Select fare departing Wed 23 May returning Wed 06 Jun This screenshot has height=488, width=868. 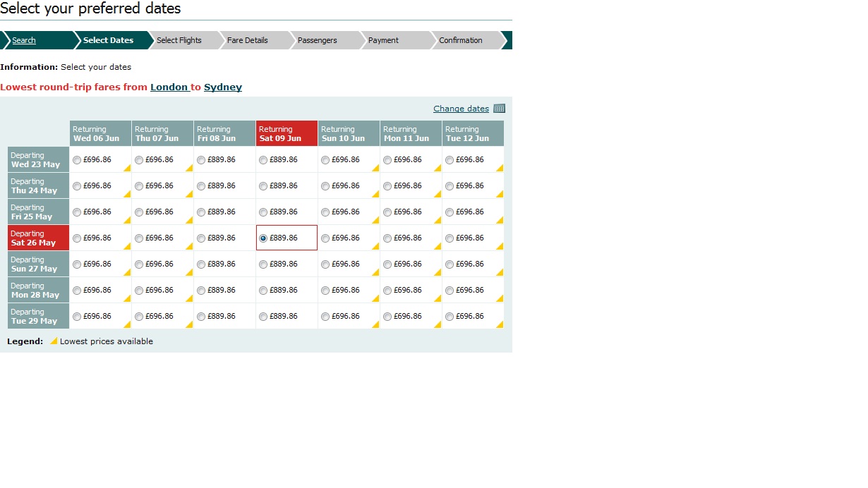pos(77,160)
